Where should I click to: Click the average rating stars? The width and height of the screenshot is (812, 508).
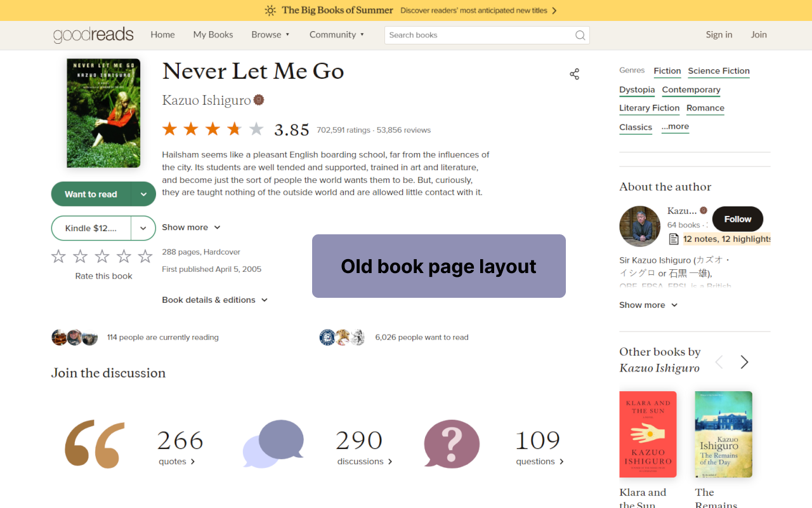[x=213, y=130]
